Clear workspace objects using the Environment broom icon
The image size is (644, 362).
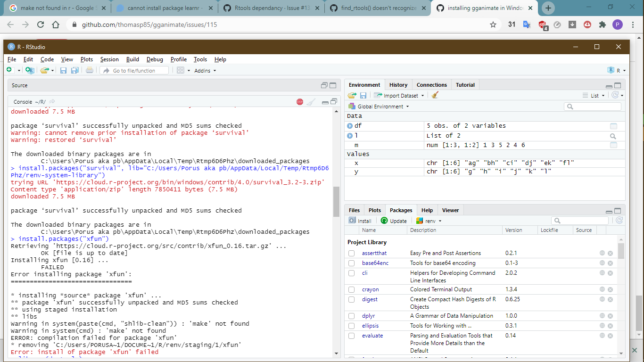coord(435,95)
